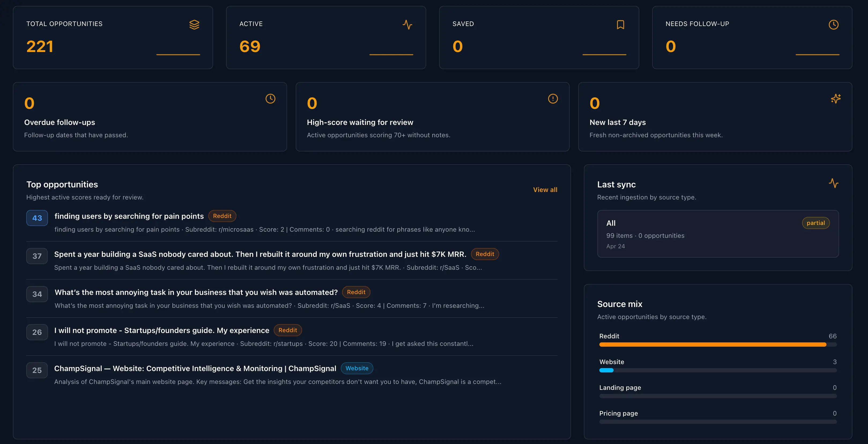Viewport: 868px width, 444px height.
Task: Click Website tag on ChampSignal row
Action: pos(357,368)
